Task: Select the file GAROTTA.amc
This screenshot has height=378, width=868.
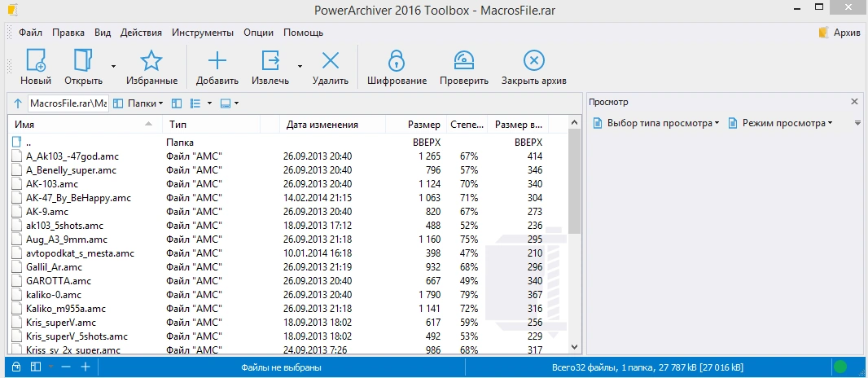Action: 58,280
